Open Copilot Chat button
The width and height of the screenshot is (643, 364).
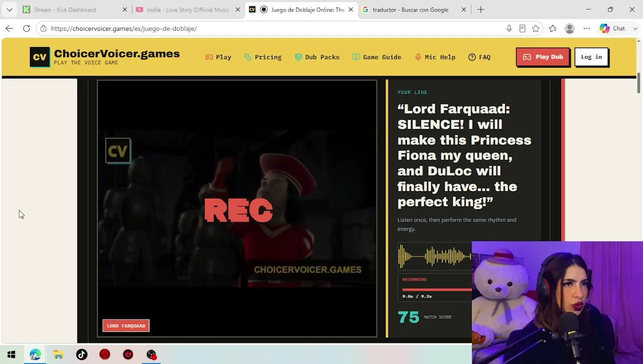(613, 28)
